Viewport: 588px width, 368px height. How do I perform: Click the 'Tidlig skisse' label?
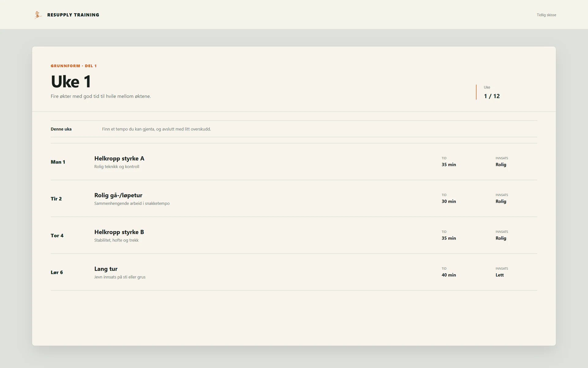pyautogui.click(x=546, y=15)
